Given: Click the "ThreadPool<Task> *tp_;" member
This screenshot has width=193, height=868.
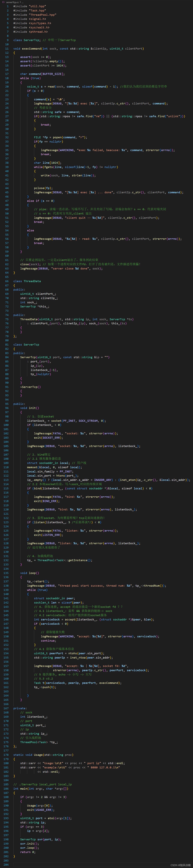Looking at the screenshot, I should (x=39, y=742).
